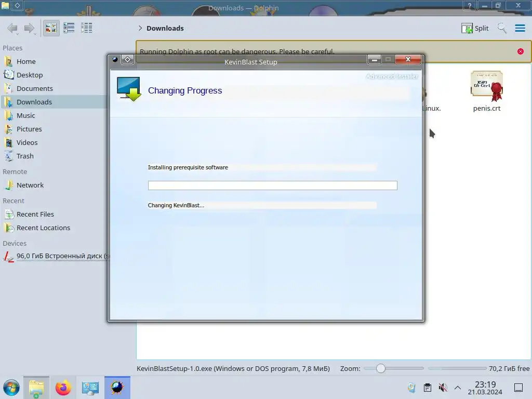
Task: Open Dolphin search
Action: (x=502, y=28)
